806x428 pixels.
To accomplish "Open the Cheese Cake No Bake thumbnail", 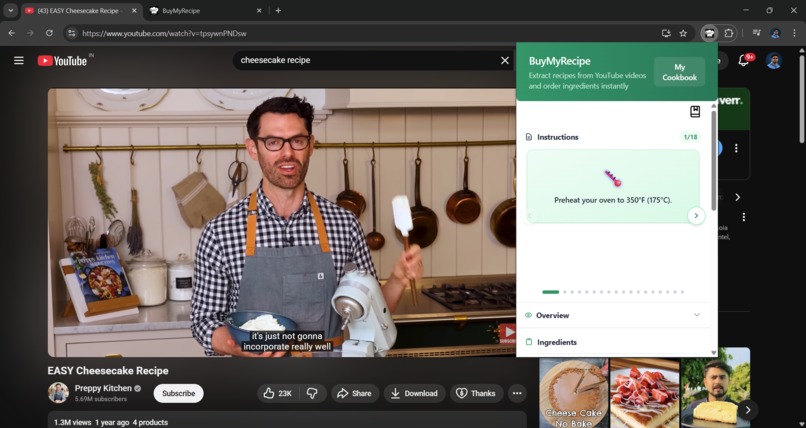I will click(x=574, y=393).
